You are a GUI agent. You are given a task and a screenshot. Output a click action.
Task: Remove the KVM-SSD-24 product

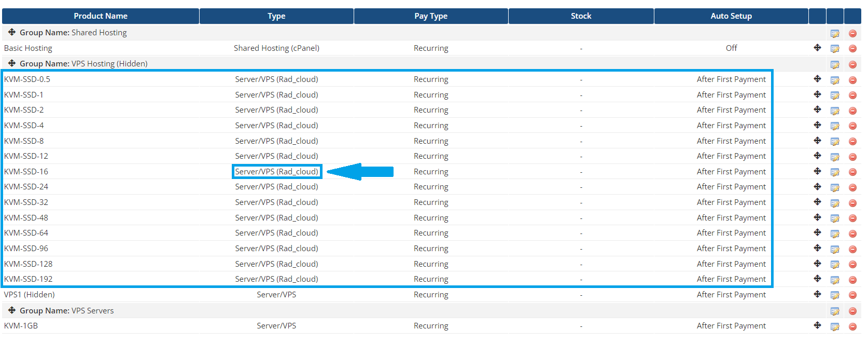coord(852,187)
